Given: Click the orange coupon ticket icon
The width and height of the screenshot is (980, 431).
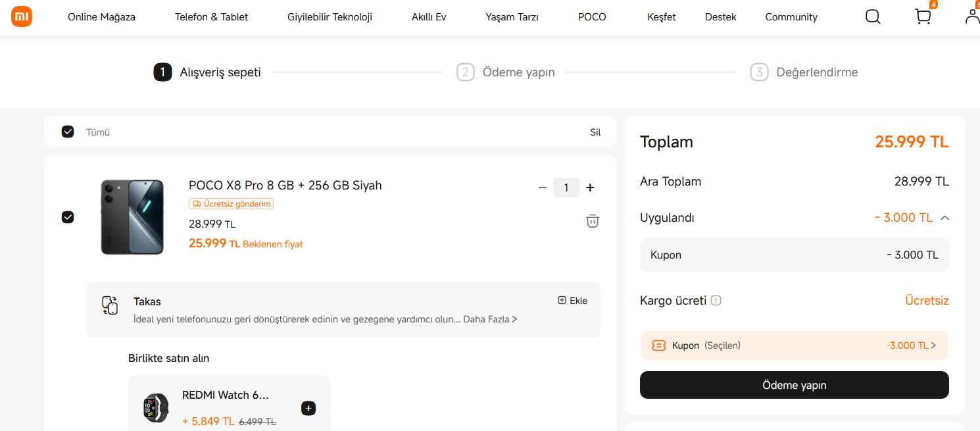Looking at the screenshot, I should click(x=658, y=345).
